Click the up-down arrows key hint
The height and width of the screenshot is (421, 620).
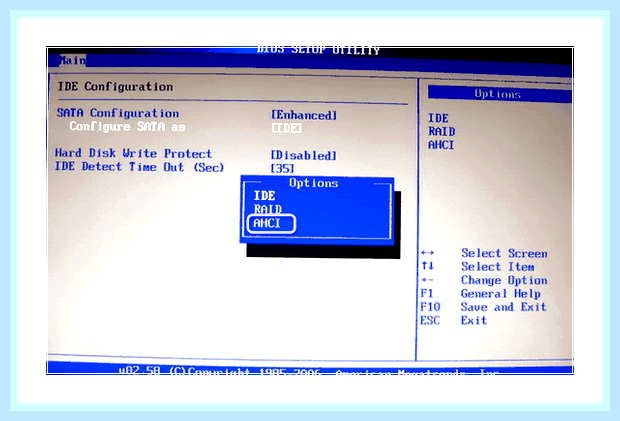tap(427, 266)
